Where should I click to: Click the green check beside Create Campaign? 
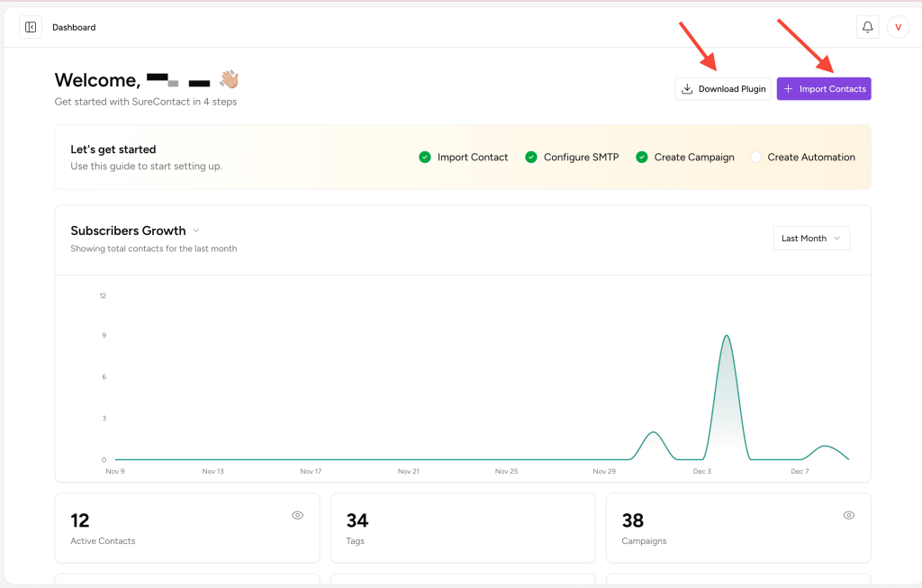[x=642, y=158]
